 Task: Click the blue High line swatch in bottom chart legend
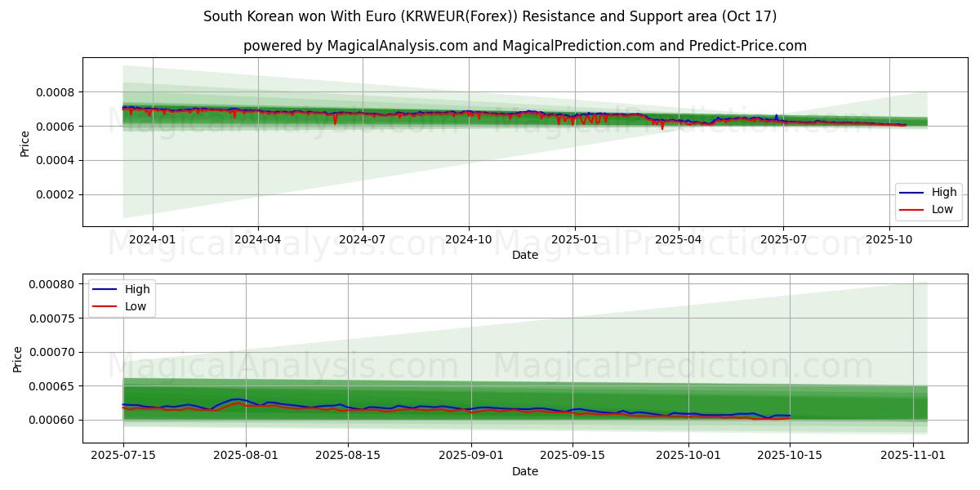point(105,289)
